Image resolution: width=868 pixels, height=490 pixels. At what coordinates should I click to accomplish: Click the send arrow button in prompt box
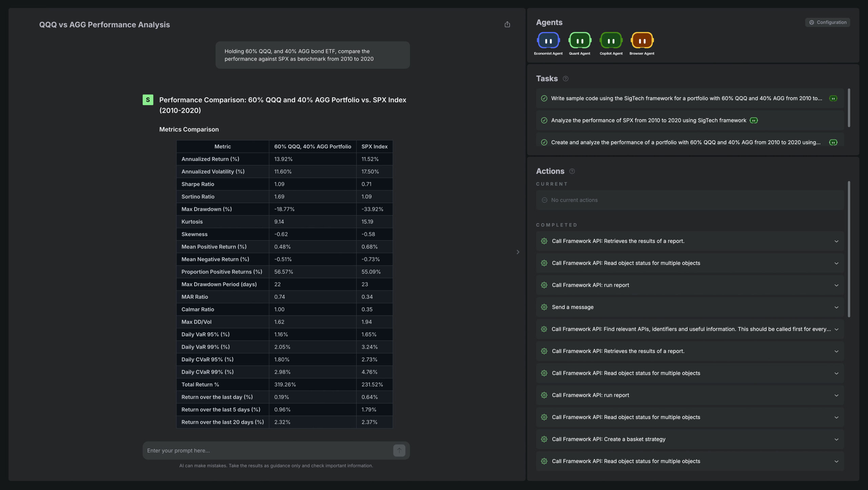point(399,451)
